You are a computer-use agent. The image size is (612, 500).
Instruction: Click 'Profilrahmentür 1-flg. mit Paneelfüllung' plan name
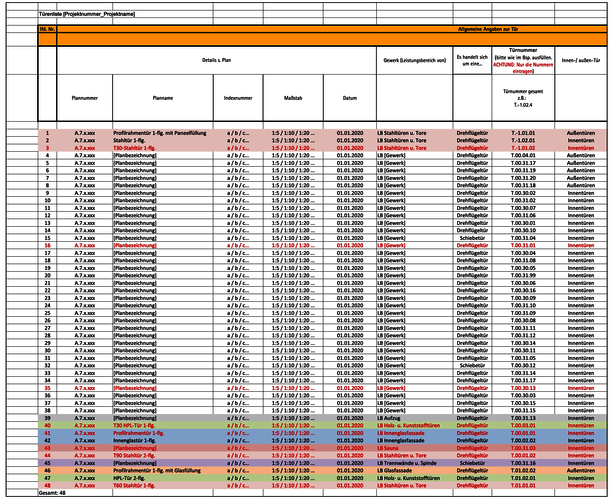click(160, 133)
